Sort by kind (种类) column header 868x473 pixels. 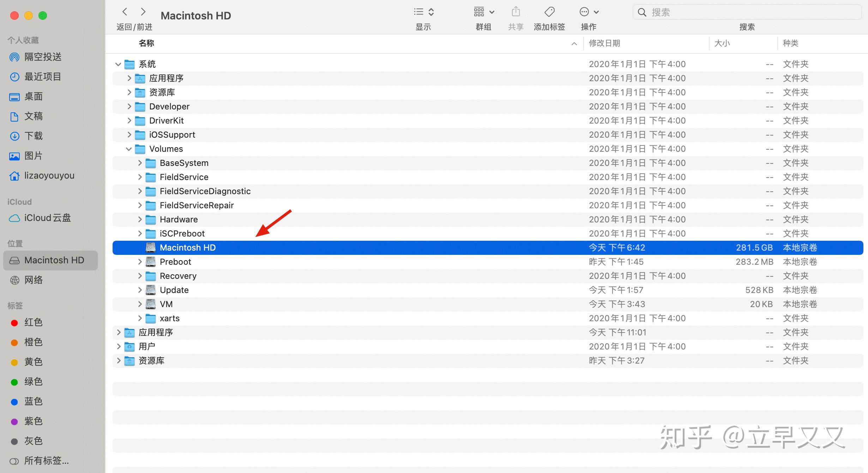tap(790, 43)
